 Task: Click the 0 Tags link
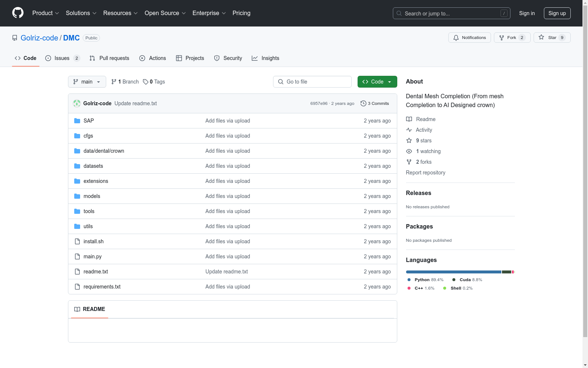(x=154, y=82)
